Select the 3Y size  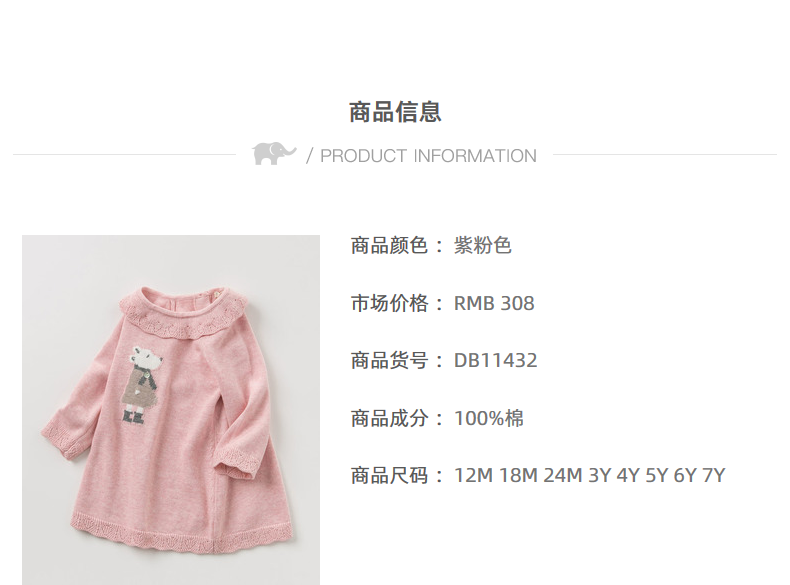pyautogui.click(x=600, y=476)
